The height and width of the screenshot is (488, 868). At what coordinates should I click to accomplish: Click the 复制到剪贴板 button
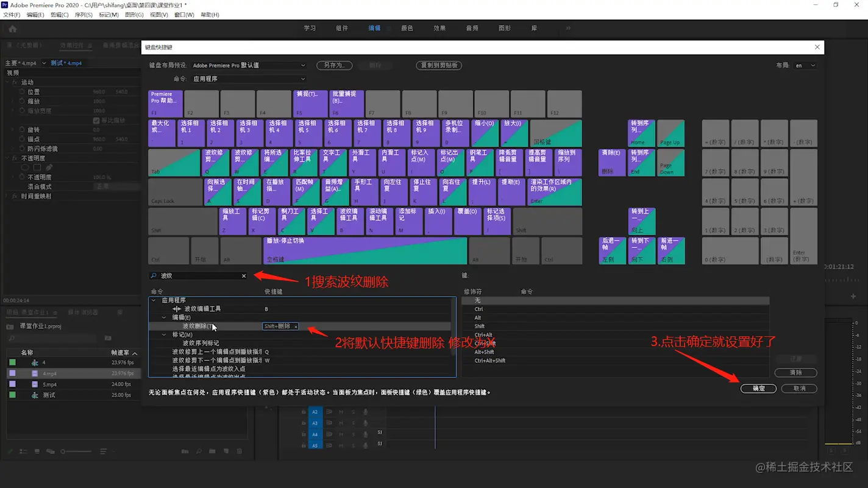tap(439, 65)
